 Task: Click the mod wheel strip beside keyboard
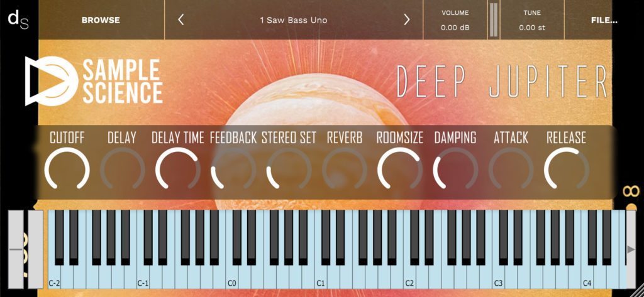coord(35,249)
